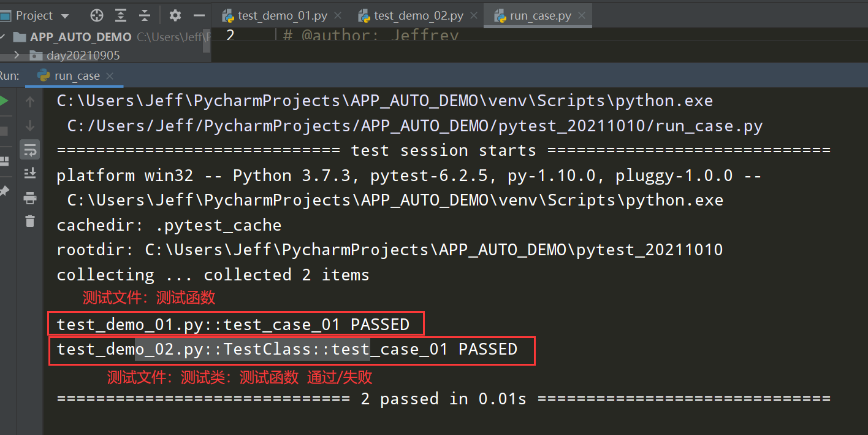Select the run_case tab in Run panel
868x435 pixels.
(x=77, y=76)
